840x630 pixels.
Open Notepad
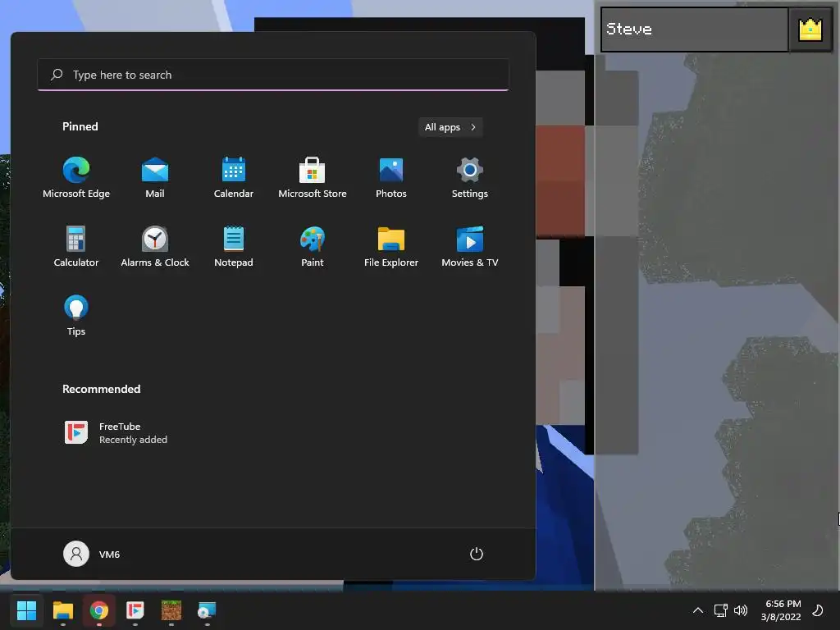pyautogui.click(x=234, y=246)
